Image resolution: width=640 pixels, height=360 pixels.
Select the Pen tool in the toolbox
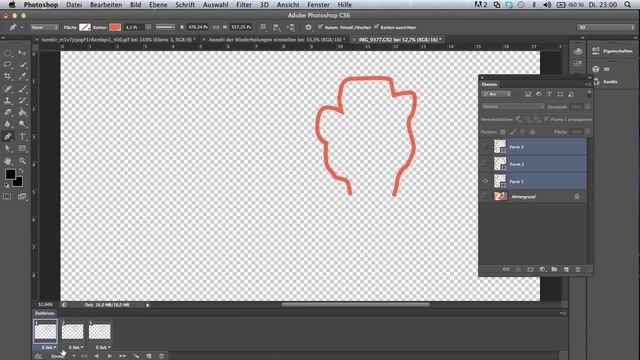(8, 137)
